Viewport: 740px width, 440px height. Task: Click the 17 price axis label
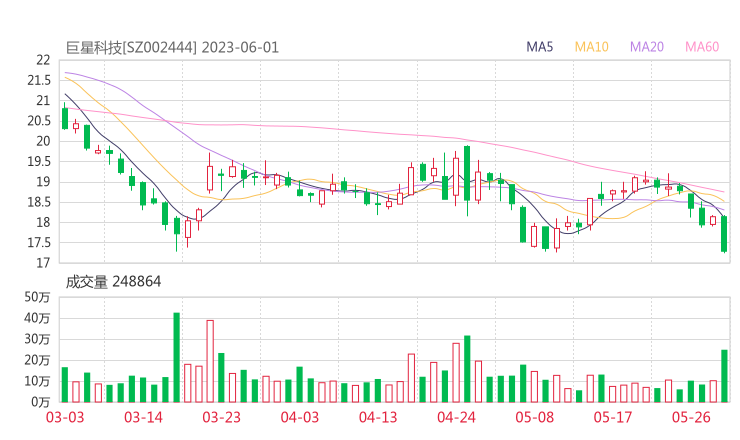point(43,263)
